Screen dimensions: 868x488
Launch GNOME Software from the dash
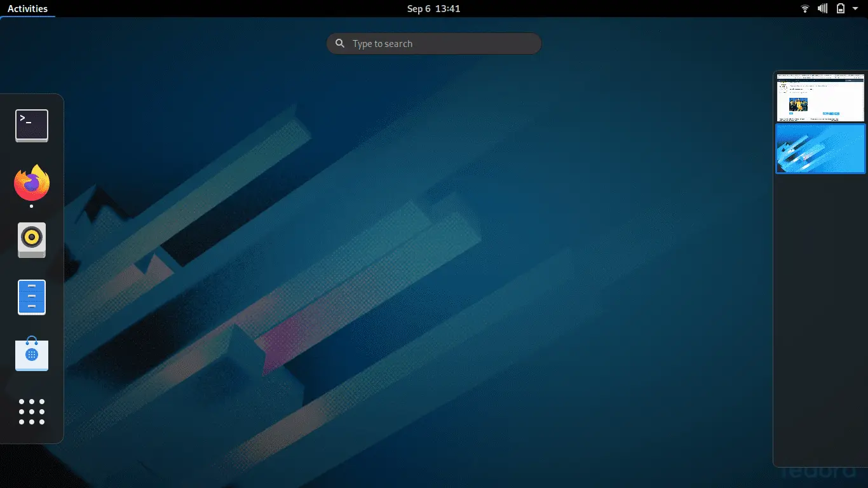(x=31, y=354)
